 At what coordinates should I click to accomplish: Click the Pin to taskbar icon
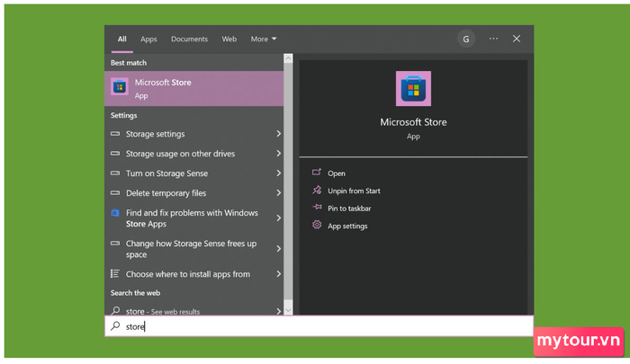pos(316,209)
